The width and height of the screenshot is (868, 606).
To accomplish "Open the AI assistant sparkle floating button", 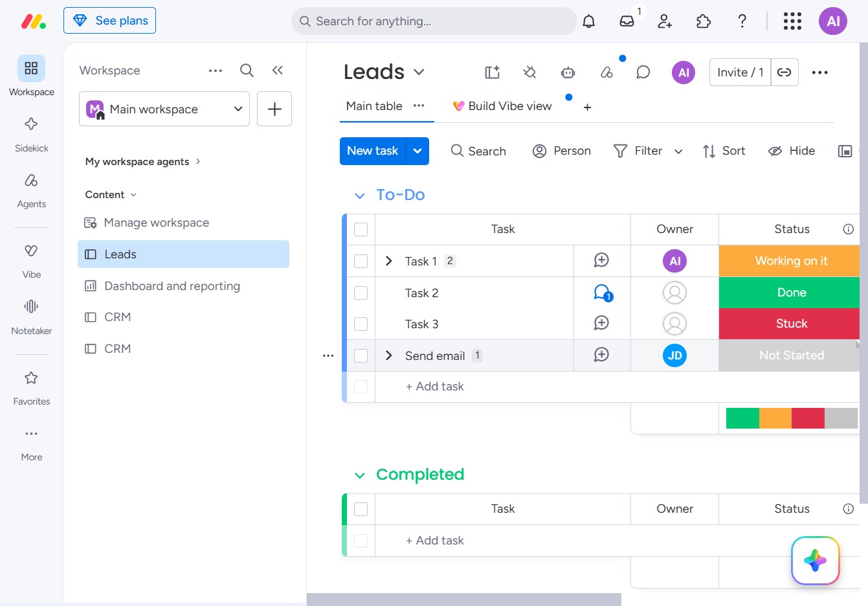I will pos(816,561).
